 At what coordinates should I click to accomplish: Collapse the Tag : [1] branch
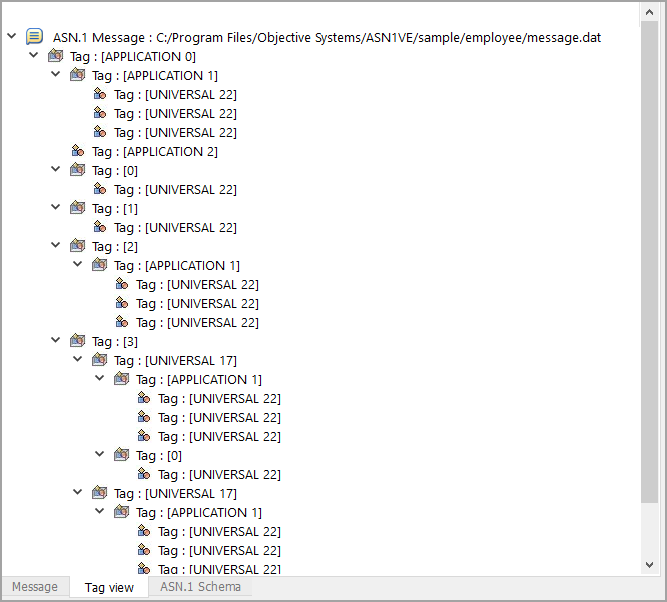tap(56, 208)
